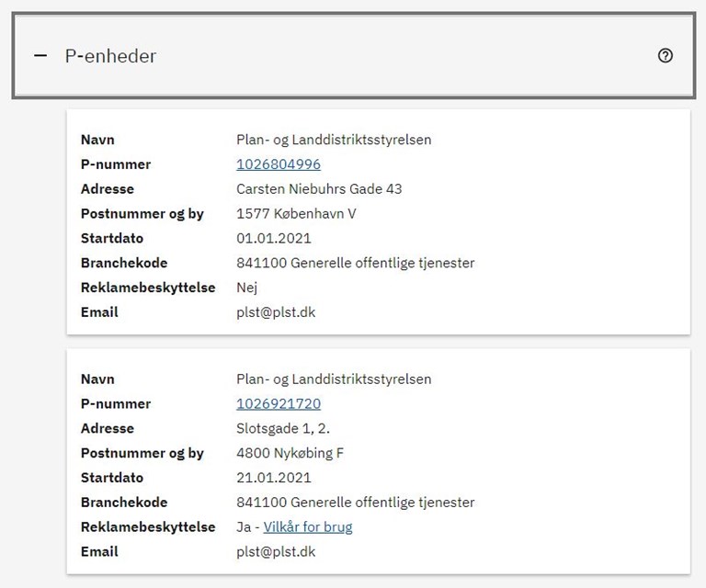Click the Startdato label in København V card
Screen dimensions: 706x588
[x=112, y=238]
